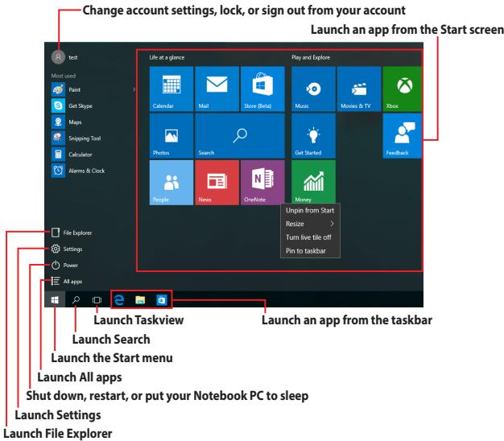Click the test user account avatar

coord(58,57)
